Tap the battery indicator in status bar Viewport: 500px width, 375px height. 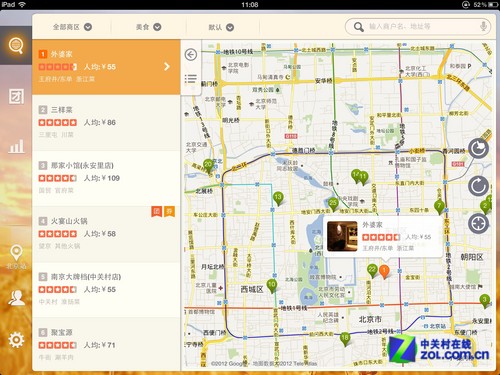coord(492,5)
